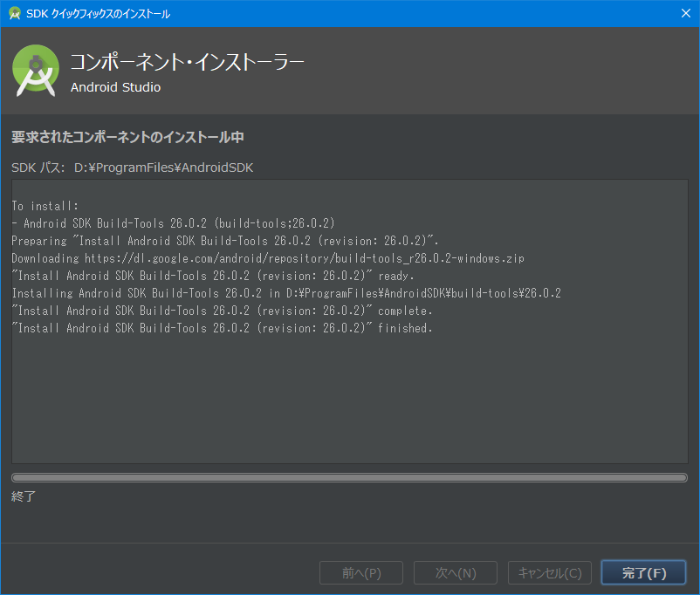Click the Android Studio logo in header
Image resolution: width=700 pixels, height=595 pixels.
[x=36, y=71]
